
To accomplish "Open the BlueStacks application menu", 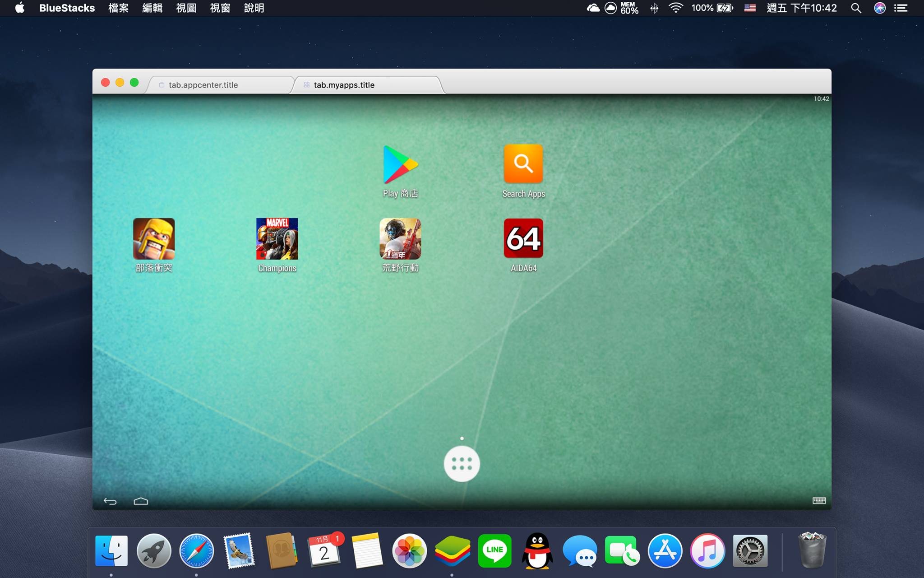I will point(67,8).
